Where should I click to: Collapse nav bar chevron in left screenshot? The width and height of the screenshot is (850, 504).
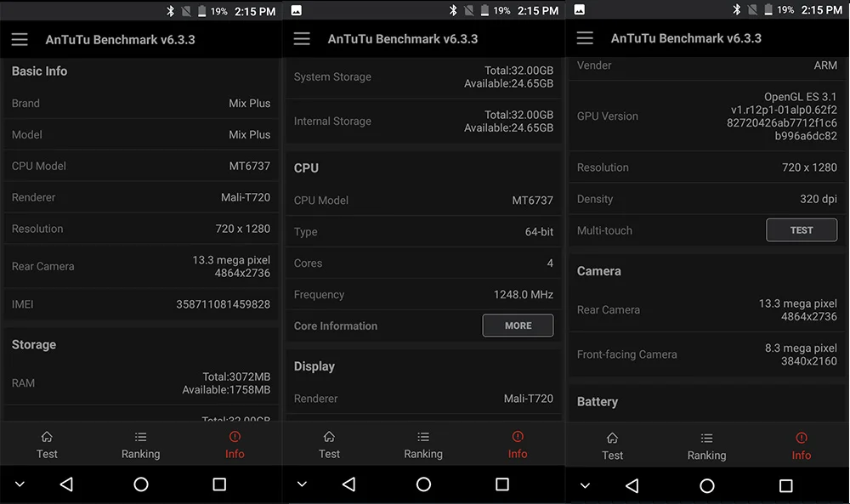(20, 484)
